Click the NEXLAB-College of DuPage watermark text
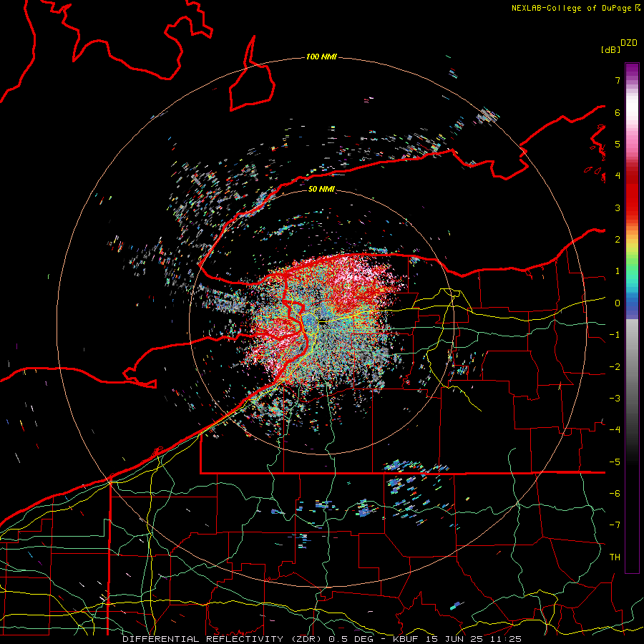The image size is (644, 644). [x=575, y=8]
